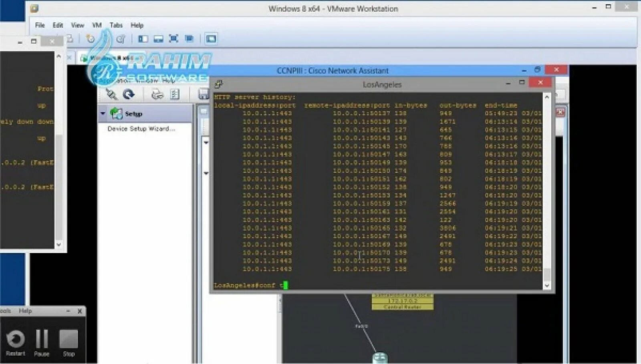Viewport: 641px width, 364px height.
Task: Click the LosAngeles terminal scrollbar thumb
Action: (547, 275)
